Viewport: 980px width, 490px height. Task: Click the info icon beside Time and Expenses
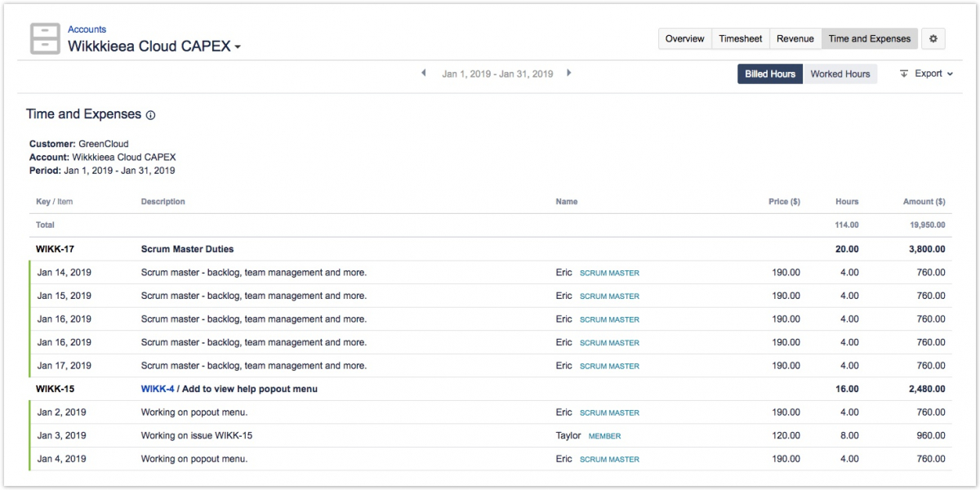coord(150,115)
